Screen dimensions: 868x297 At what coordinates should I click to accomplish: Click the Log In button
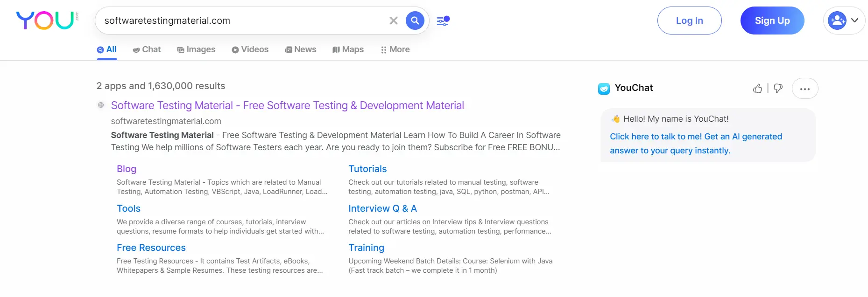click(689, 21)
